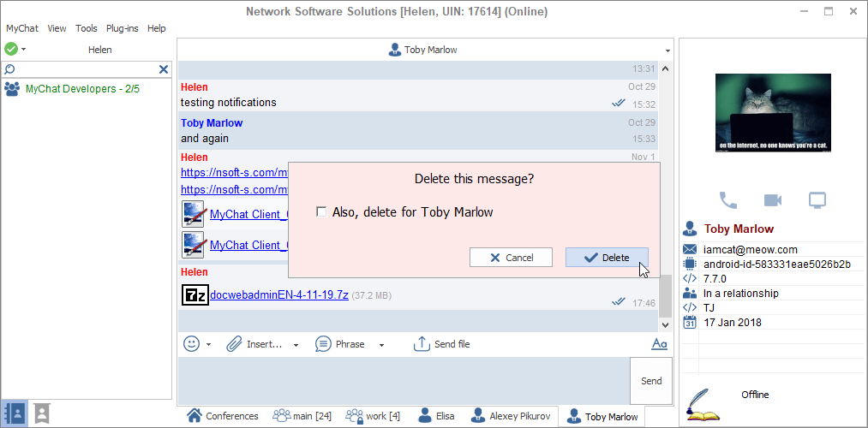Image resolution: width=868 pixels, height=428 pixels.
Task: Clear the contact search with X icon
Action: [164, 69]
